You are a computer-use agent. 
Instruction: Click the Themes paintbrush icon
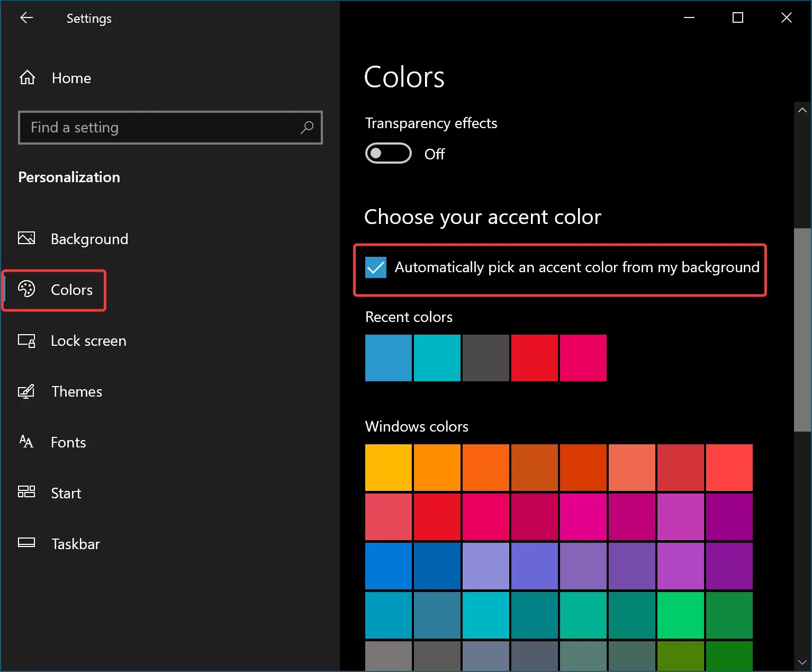click(26, 391)
